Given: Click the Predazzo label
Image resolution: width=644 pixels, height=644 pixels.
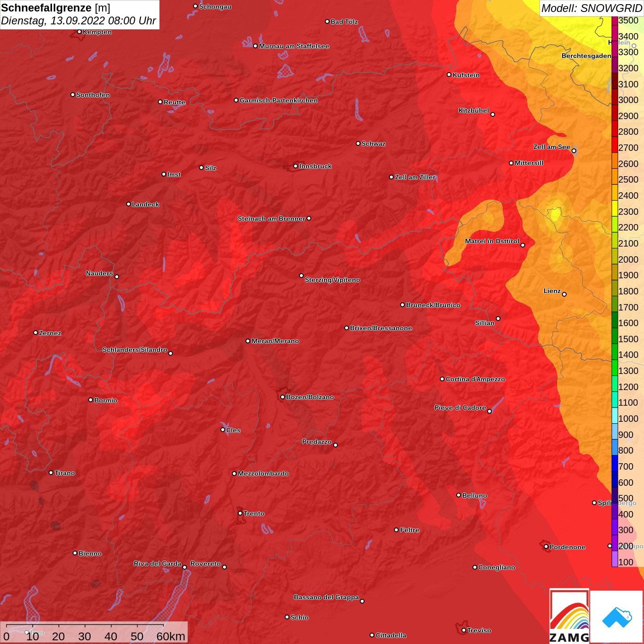Looking at the screenshot, I should coord(317,442).
